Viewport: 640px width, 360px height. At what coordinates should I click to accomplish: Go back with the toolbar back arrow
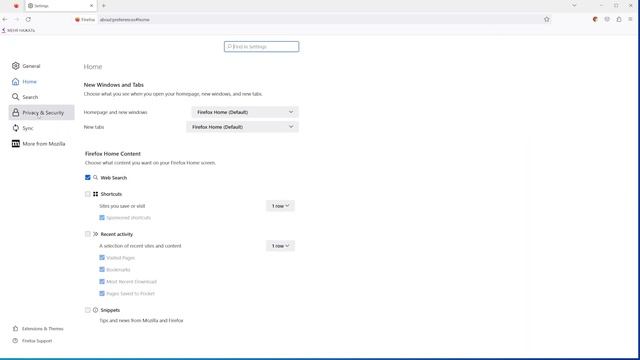click(5, 19)
